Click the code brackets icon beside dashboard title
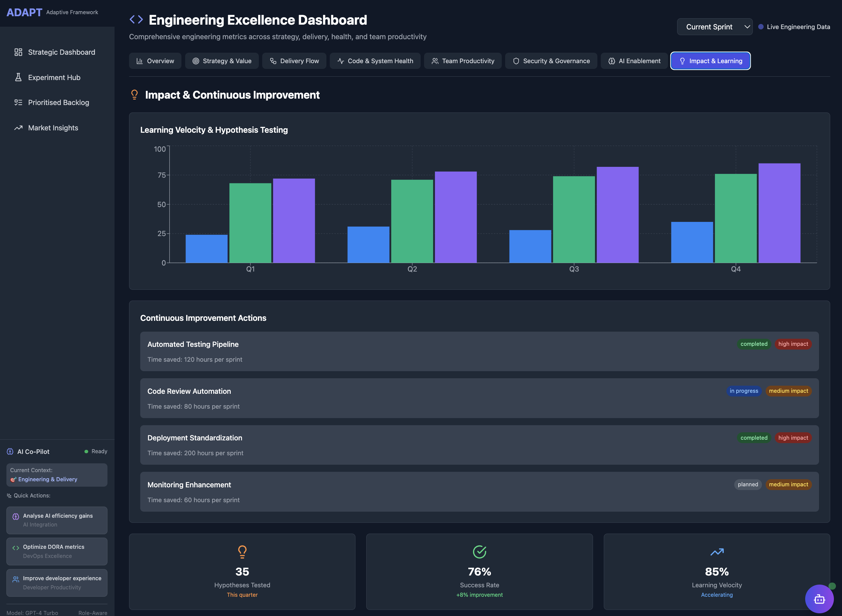Image resolution: width=842 pixels, height=616 pixels. 136,19
